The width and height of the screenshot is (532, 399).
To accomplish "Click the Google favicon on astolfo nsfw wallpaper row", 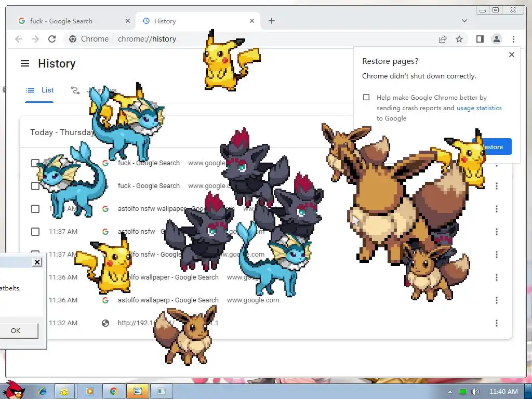I will pos(105,209).
